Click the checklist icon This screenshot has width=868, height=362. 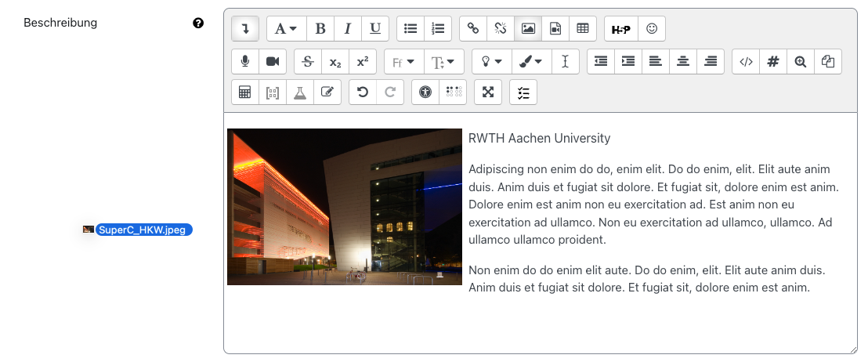pyautogui.click(x=523, y=92)
